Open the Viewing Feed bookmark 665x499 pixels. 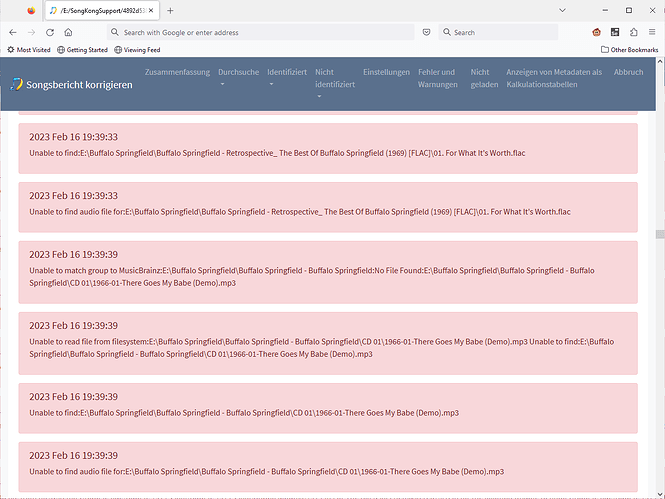pos(137,50)
